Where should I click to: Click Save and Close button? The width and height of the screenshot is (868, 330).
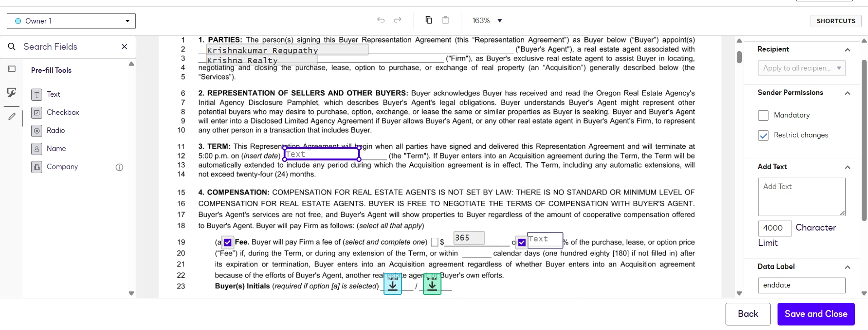816,314
